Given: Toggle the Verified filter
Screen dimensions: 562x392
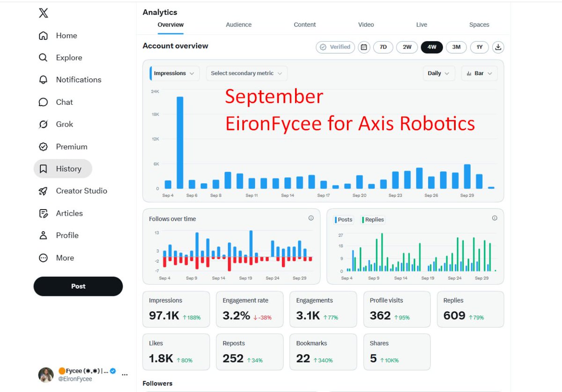Looking at the screenshot, I should tap(335, 47).
